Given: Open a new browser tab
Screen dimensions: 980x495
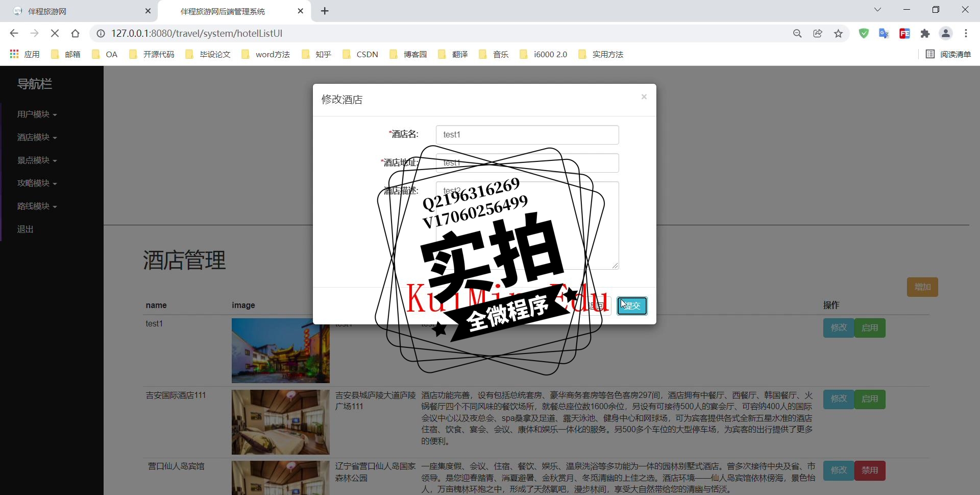Looking at the screenshot, I should click(325, 11).
